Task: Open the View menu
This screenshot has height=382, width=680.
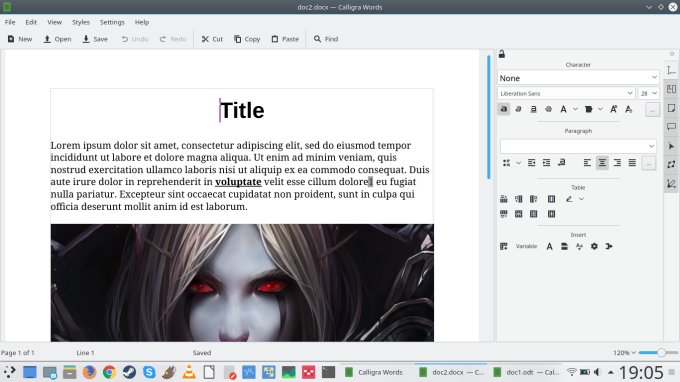Action: 55,22
